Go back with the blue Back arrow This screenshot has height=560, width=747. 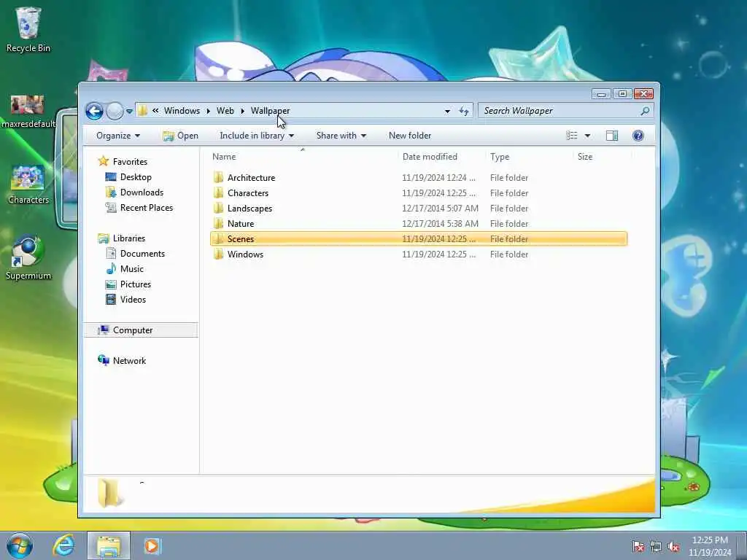click(x=94, y=111)
